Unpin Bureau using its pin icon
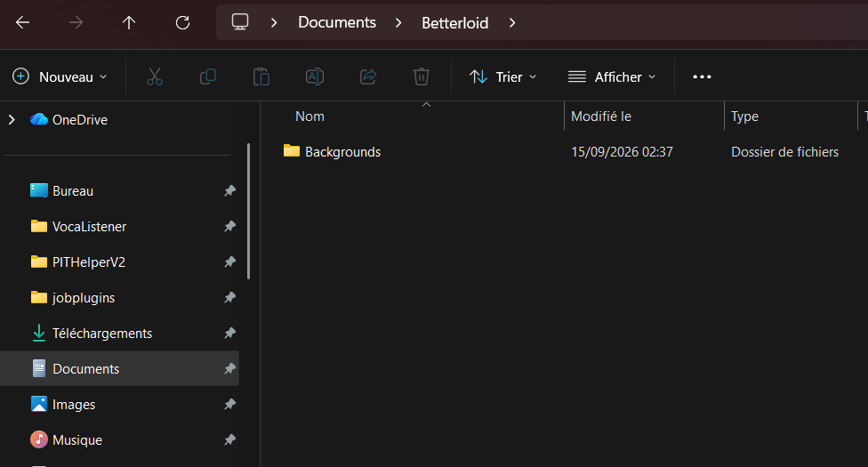Viewport: 868px width, 467px height. pyautogui.click(x=229, y=190)
